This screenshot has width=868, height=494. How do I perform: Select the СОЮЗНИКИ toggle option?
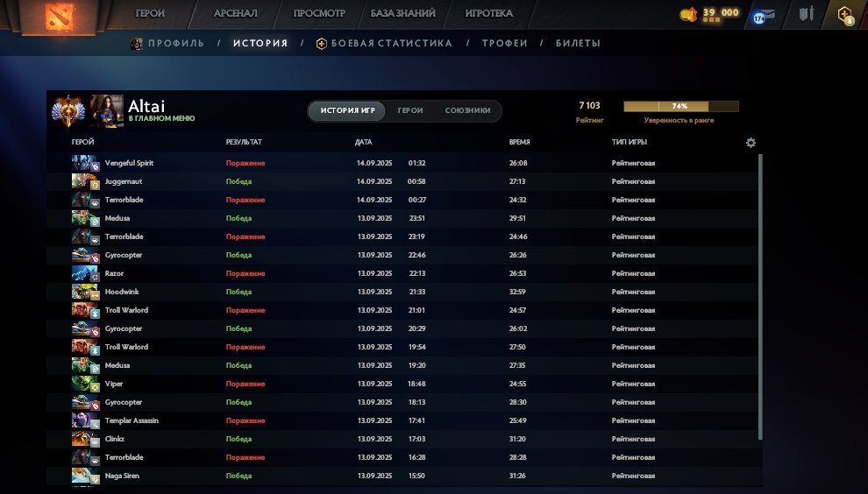(x=467, y=111)
